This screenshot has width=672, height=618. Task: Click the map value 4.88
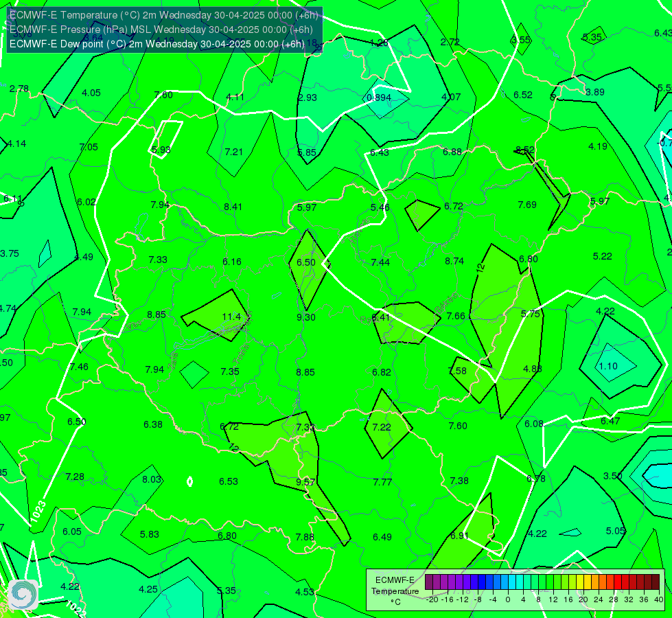click(x=533, y=369)
